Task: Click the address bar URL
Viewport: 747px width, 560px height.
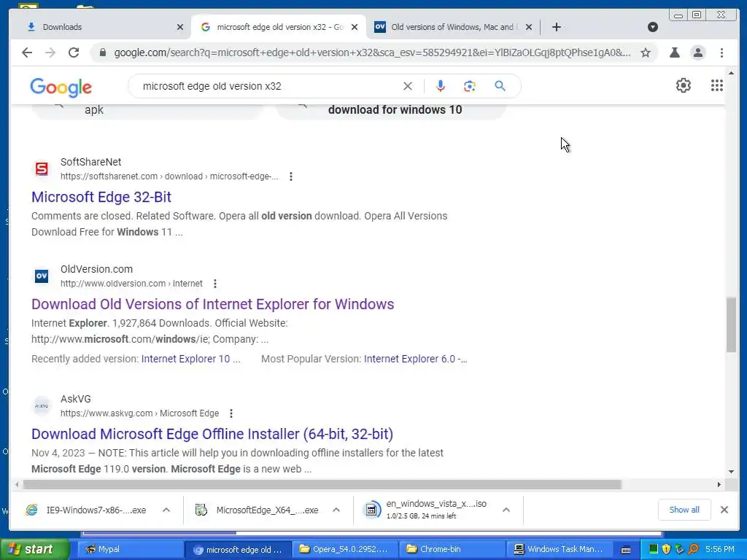Action: (x=371, y=52)
